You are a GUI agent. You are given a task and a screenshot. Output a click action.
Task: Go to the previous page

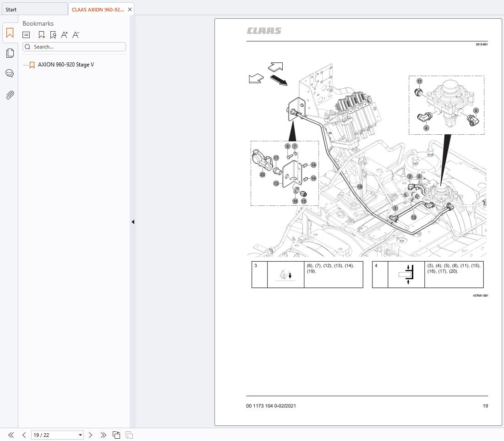pos(24,435)
